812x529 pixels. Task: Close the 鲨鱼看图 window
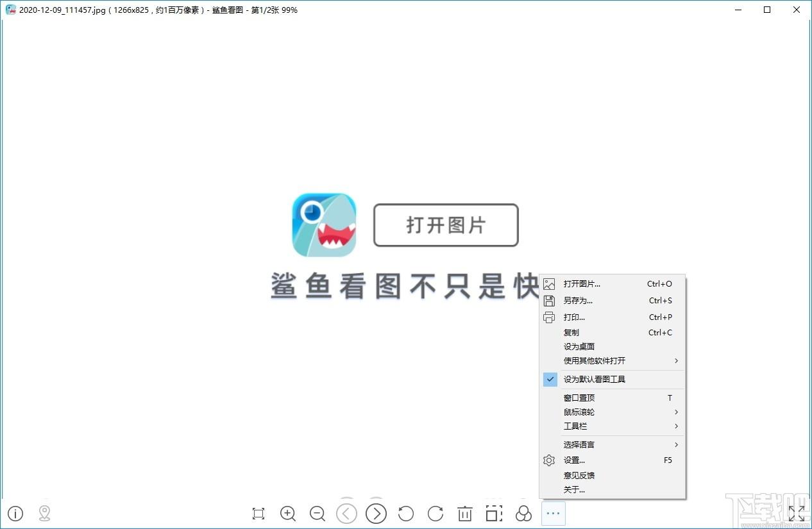click(x=797, y=10)
